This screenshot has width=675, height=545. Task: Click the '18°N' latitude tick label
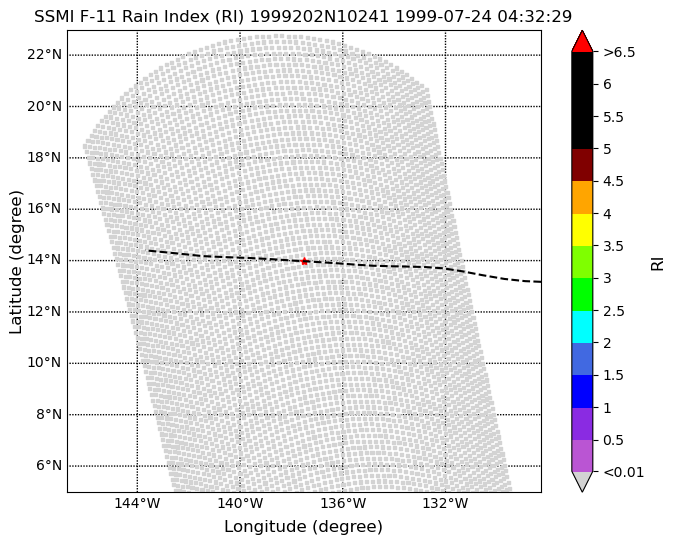(x=44, y=158)
